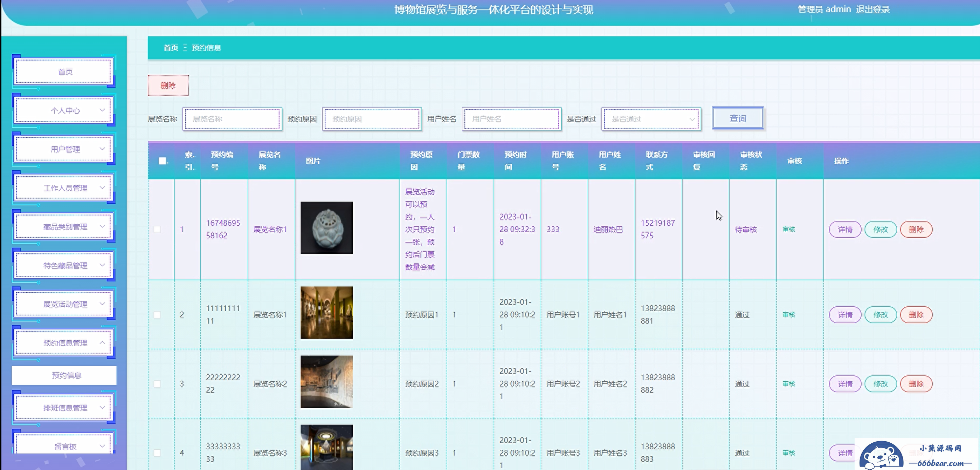Click 退出登录 to log out
This screenshot has height=470, width=980.
tap(872, 9)
